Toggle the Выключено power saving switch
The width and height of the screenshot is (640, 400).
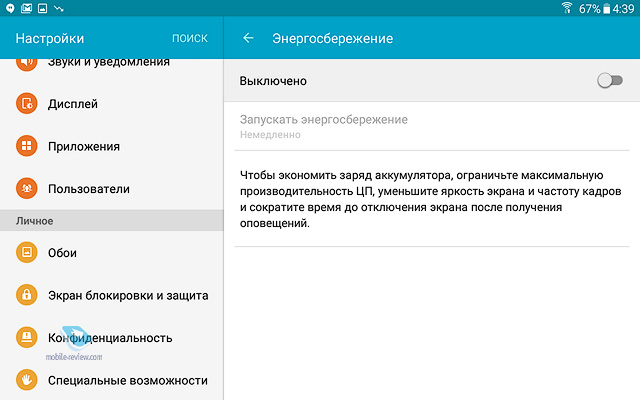point(609,80)
